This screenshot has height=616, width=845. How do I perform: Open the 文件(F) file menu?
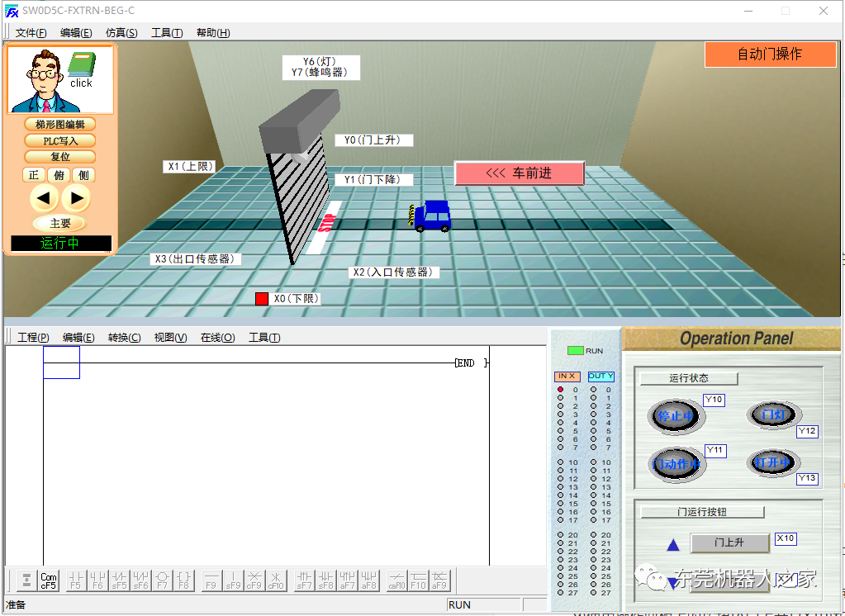(x=31, y=33)
